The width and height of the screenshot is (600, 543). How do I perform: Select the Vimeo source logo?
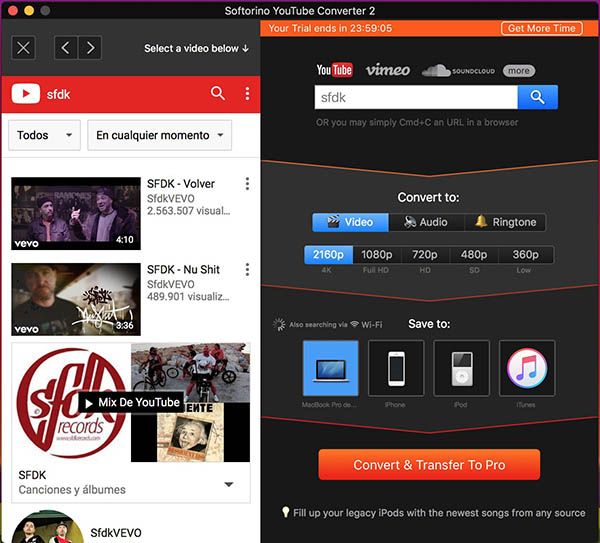(388, 70)
